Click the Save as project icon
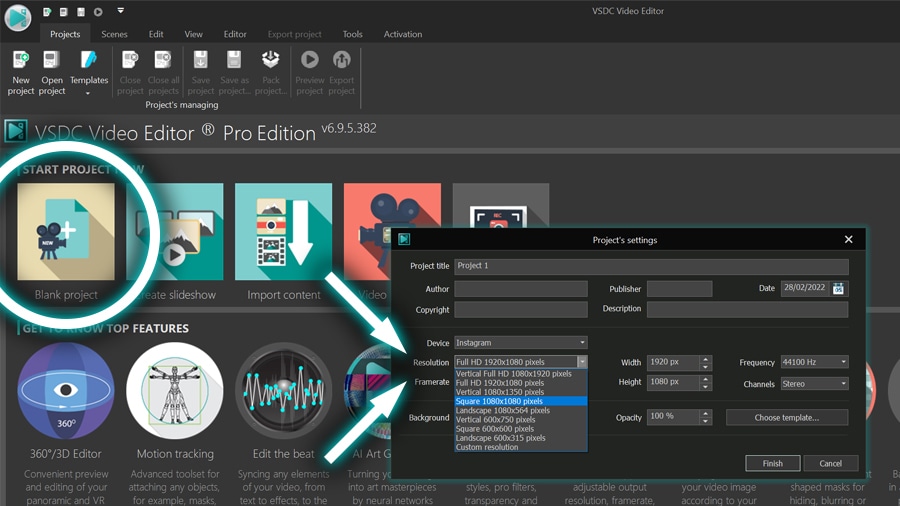This screenshot has width=900, height=506. [x=234, y=60]
